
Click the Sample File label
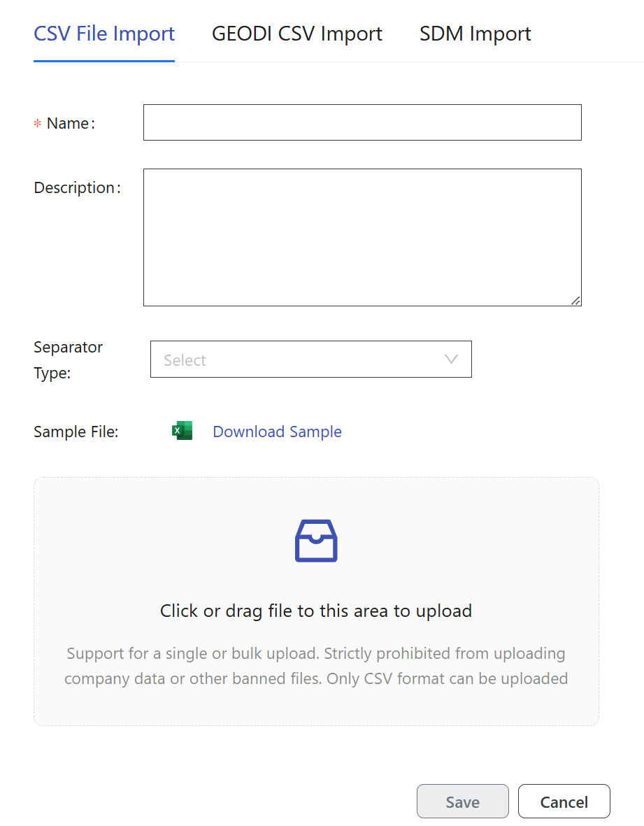pyautogui.click(x=76, y=432)
